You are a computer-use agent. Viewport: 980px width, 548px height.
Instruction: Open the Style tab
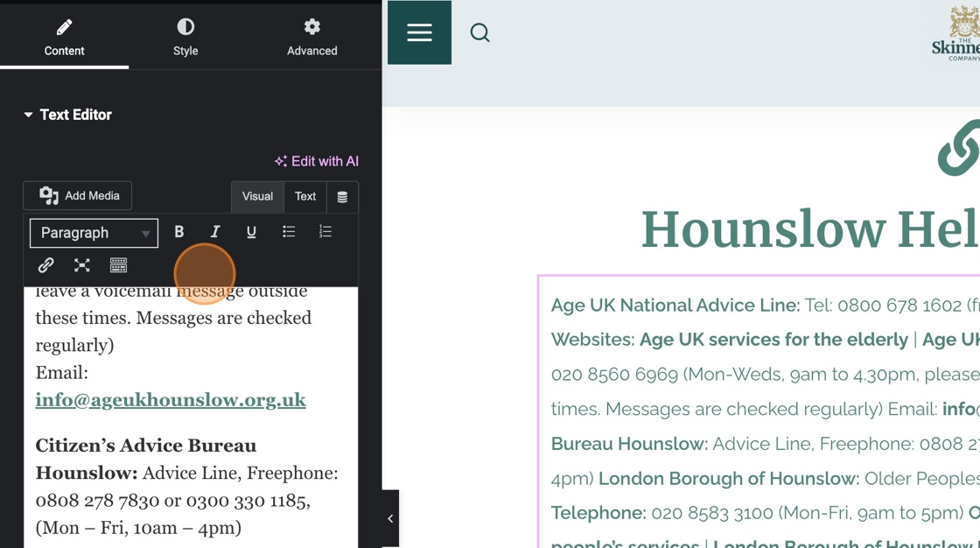(x=185, y=38)
